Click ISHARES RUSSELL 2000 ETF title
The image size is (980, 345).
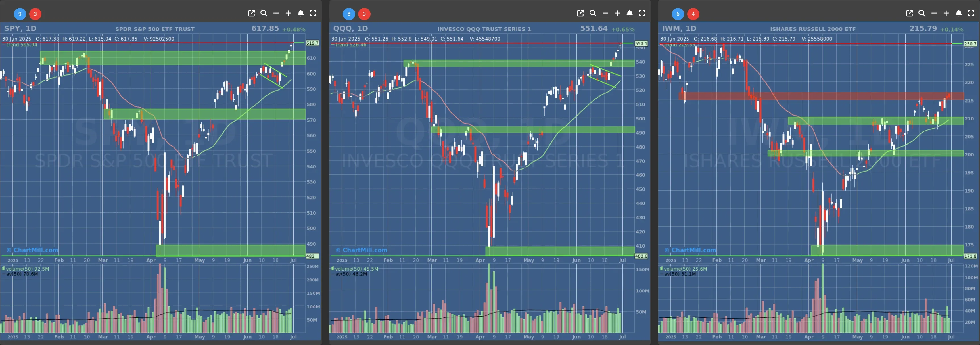(x=813, y=29)
